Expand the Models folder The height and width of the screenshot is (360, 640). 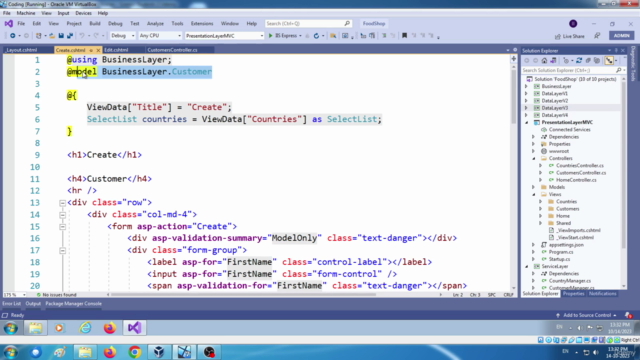(x=533, y=187)
